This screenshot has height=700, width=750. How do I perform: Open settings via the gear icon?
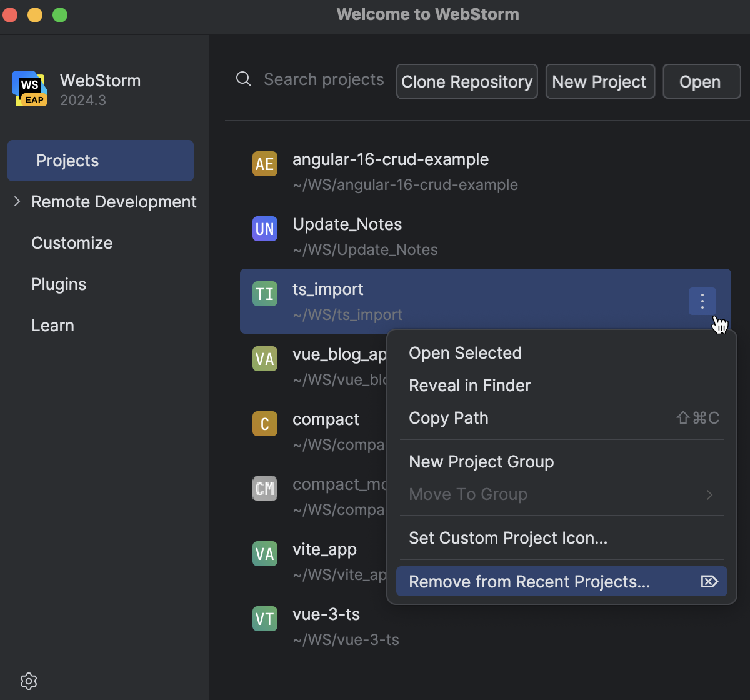(x=28, y=681)
